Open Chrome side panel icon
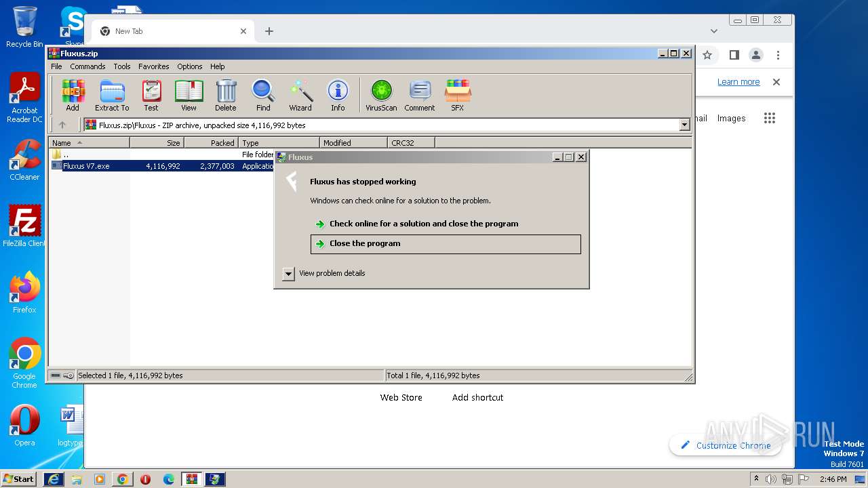 pos(734,55)
